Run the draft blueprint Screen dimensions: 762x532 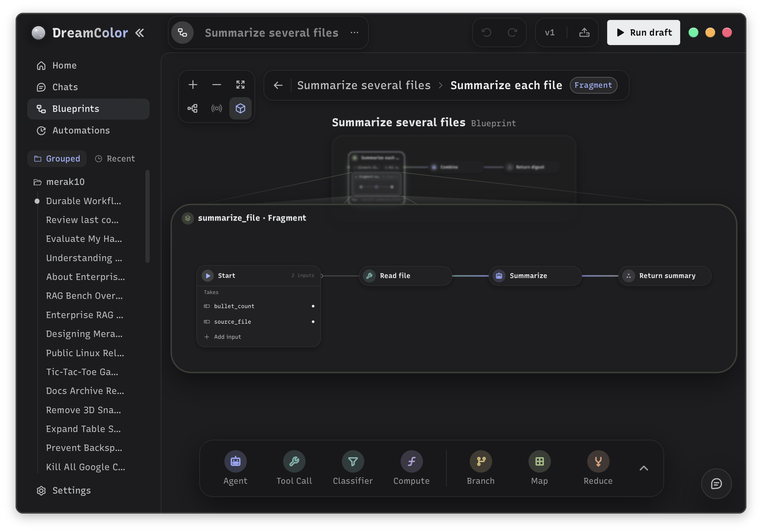pyautogui.click(x=644, y=33)
